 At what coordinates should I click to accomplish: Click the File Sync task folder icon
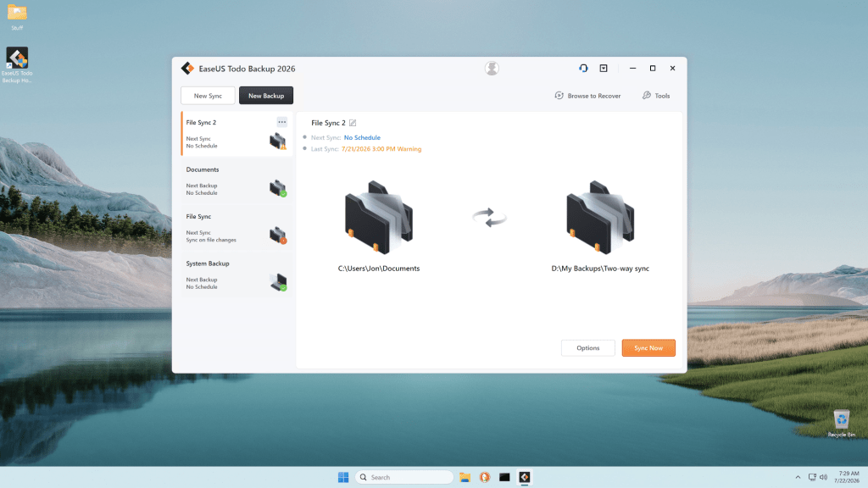coord(278,236)
